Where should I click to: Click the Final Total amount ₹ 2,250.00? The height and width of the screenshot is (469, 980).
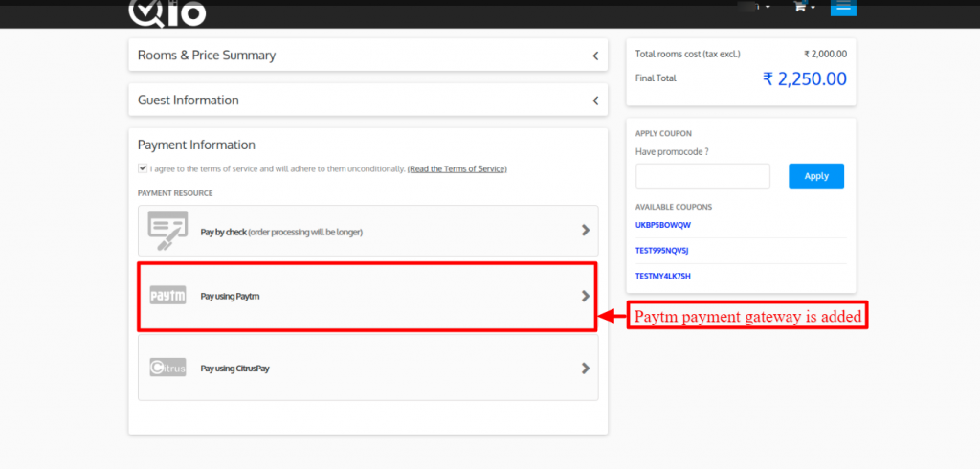(x=805, y=78)
